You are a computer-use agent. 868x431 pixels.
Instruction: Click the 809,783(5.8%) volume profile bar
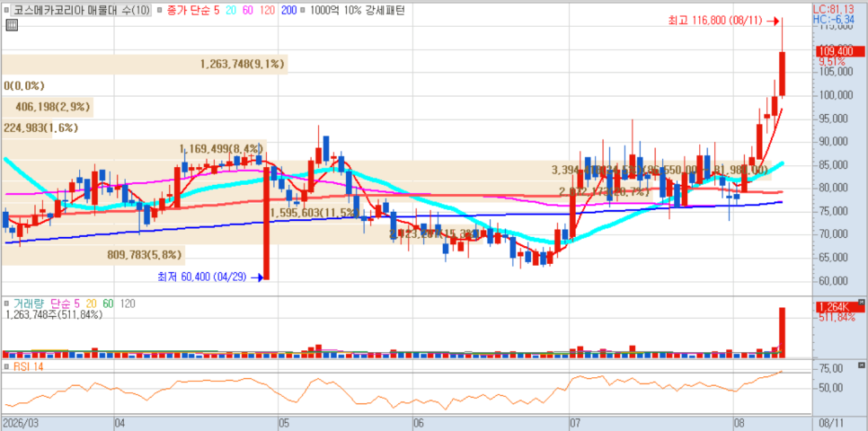point(93,255)
